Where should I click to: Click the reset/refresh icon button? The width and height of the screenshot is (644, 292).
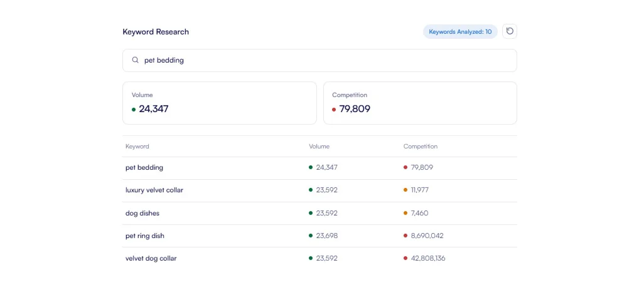pos(510,31)
